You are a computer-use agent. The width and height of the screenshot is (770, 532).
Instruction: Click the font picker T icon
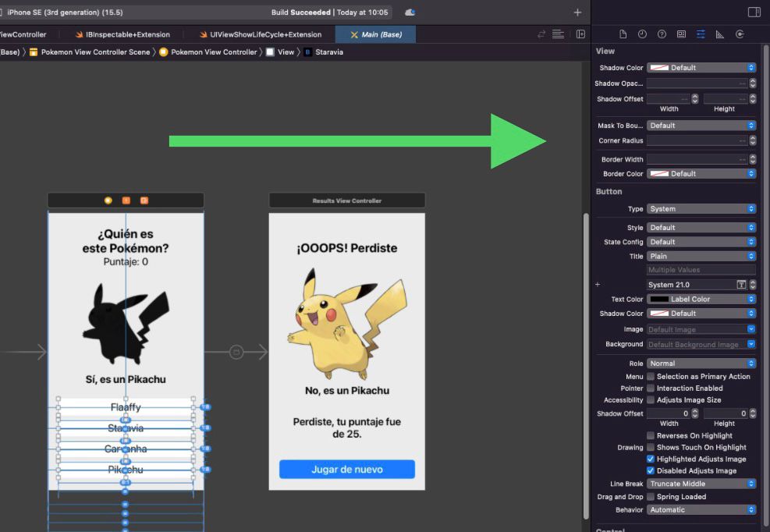(741, 285)
